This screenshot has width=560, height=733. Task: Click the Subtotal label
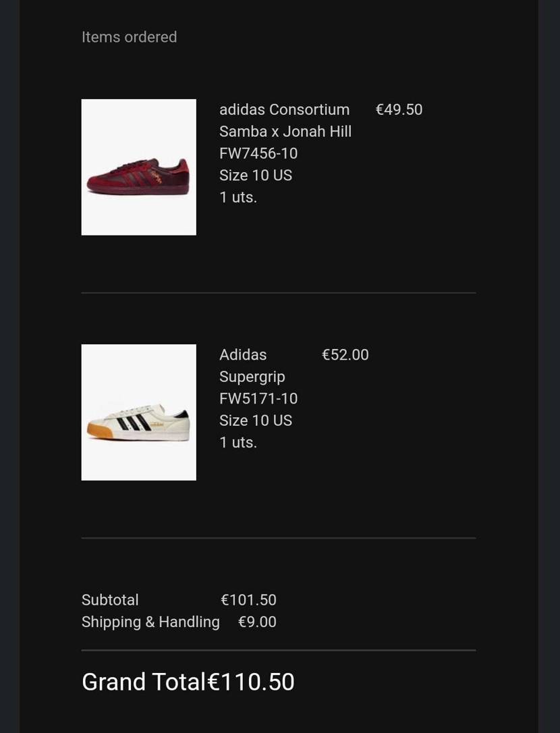click(x=110, y=600)
